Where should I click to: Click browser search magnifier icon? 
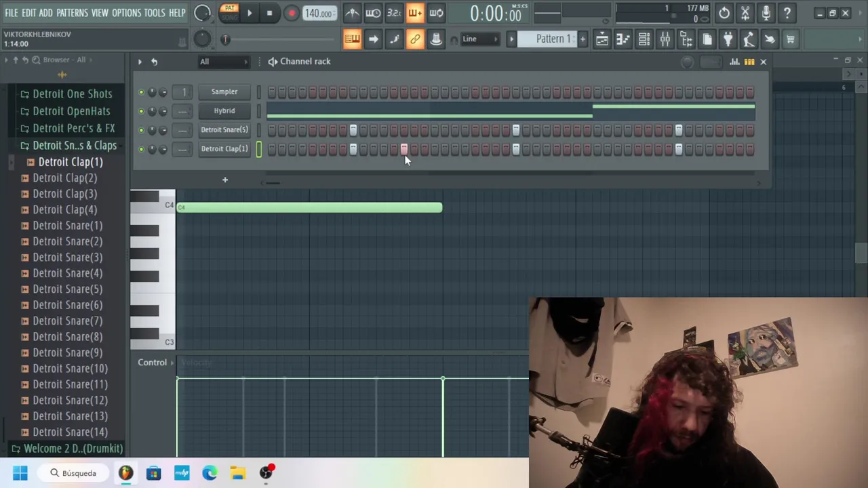tap(35, 60)
